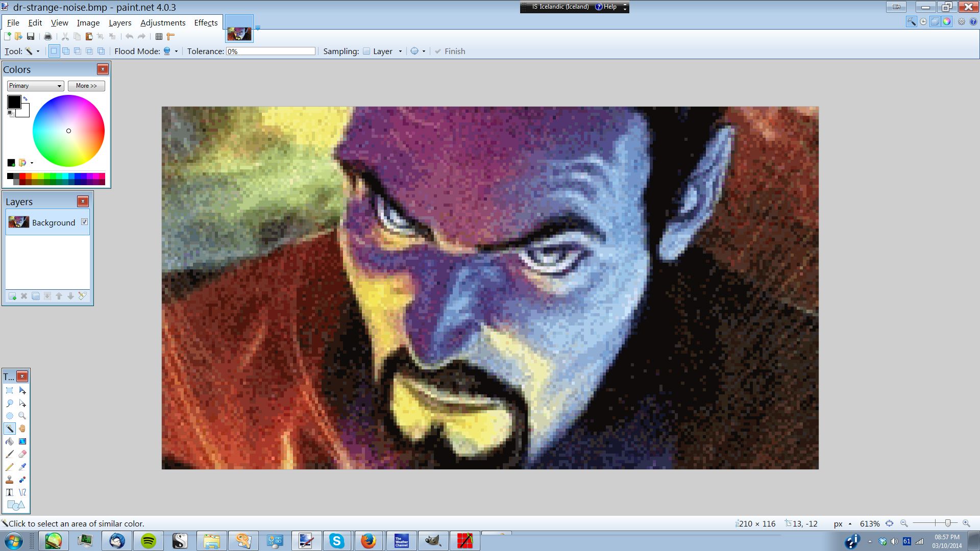Click the Save floppy disk icon
980x551 pixels.
coord(31,36)
